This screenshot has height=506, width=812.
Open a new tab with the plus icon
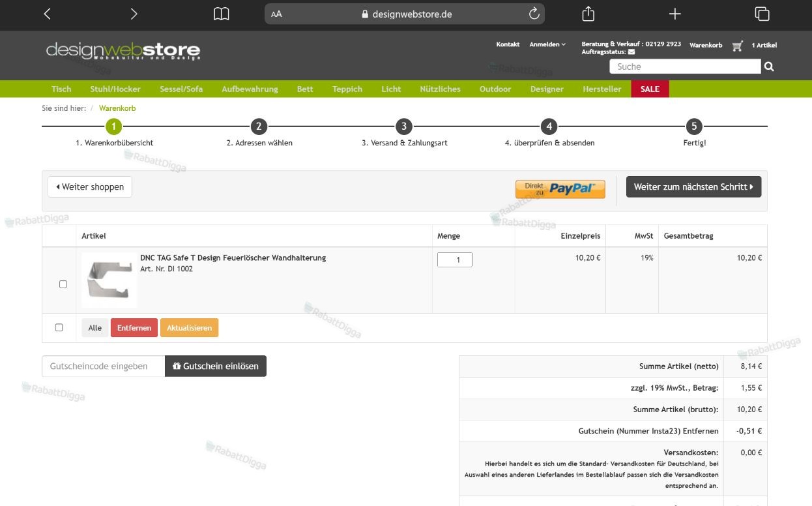675,14
